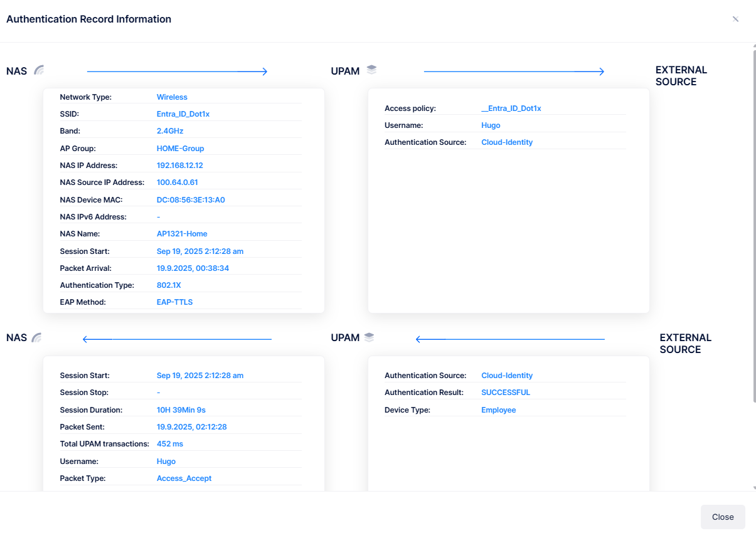Select the SUCCESSFUL authentication result text
The width and height of the screenshot is (756, 538).
point(505,393)
